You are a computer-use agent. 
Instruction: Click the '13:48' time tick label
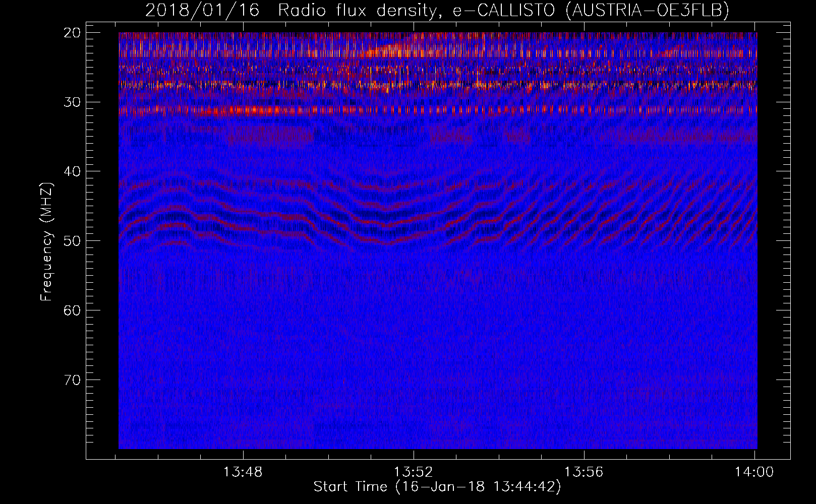pos(243,472)
